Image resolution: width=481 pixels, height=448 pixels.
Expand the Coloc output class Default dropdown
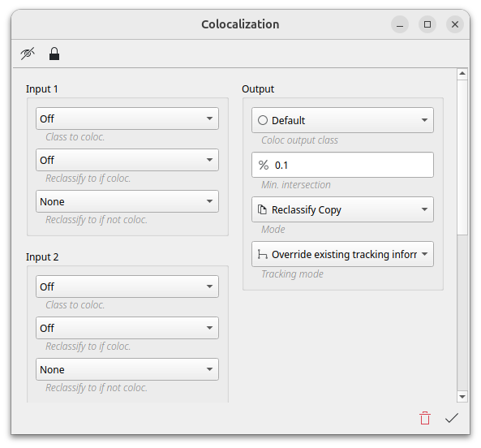click(342, 120)
